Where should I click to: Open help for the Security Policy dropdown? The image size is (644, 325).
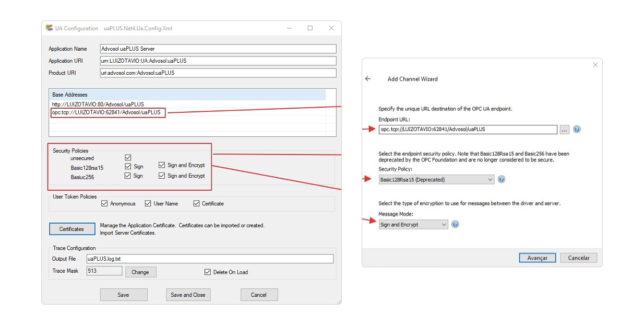click(502, 179)
